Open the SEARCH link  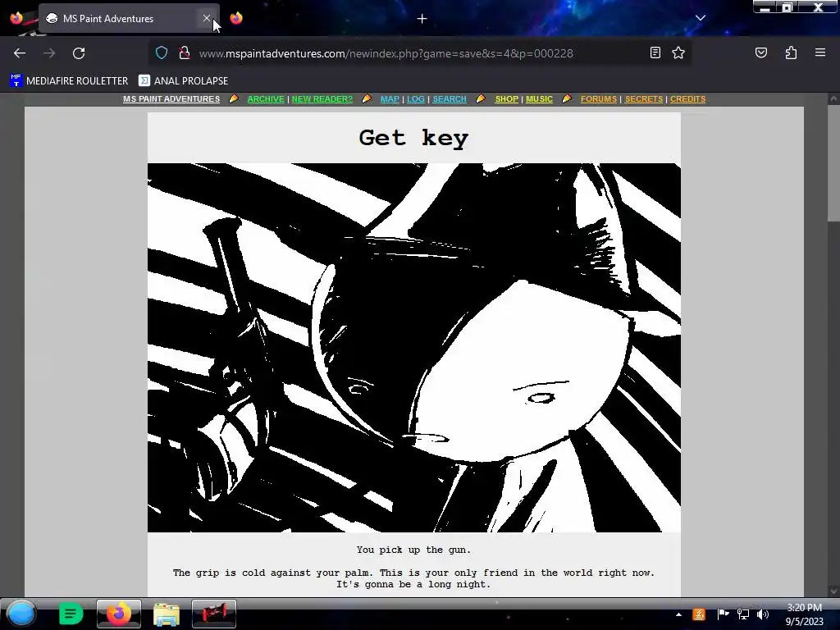[x=450, y=99]
